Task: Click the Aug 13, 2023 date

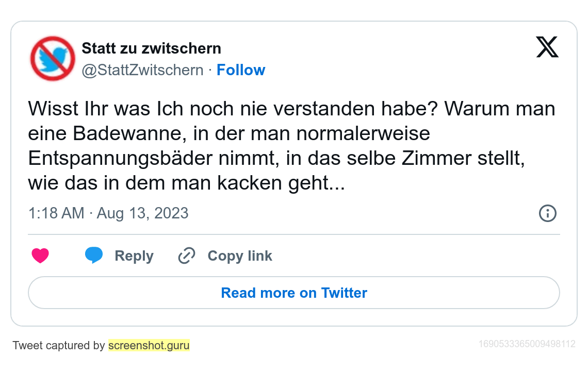Action: (143, 213)
